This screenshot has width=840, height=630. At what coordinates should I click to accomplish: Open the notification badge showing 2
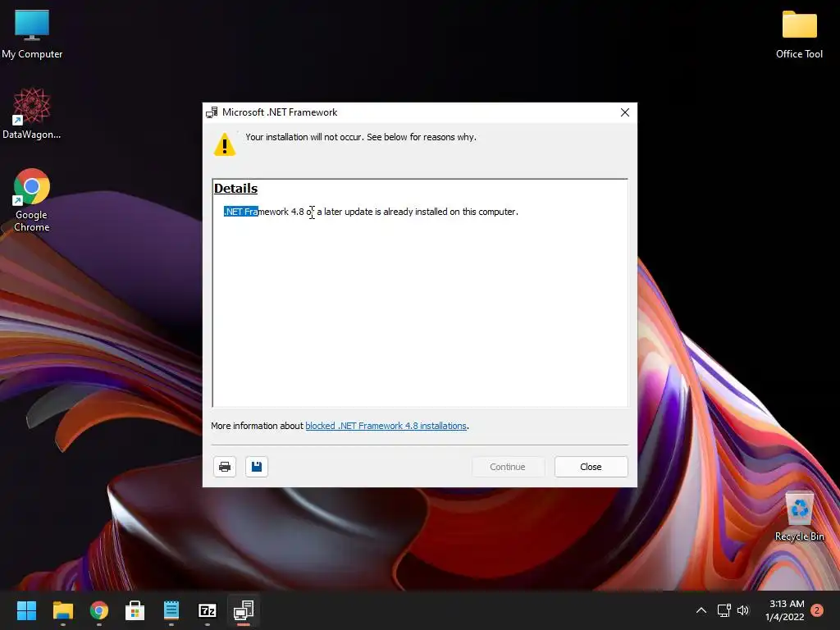(817, 610)
